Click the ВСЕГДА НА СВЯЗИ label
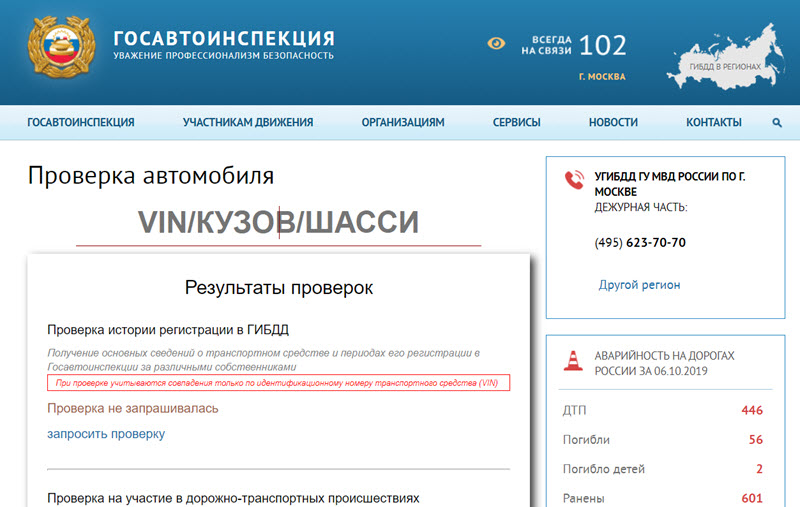 546,45
